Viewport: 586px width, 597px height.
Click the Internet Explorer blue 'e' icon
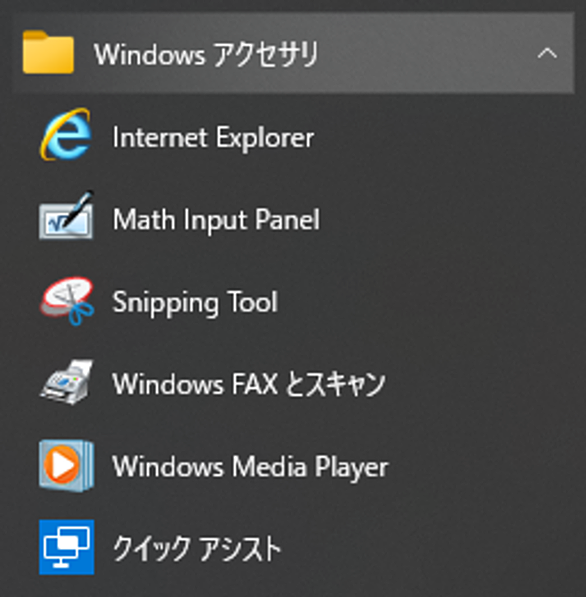pos(66,134)
